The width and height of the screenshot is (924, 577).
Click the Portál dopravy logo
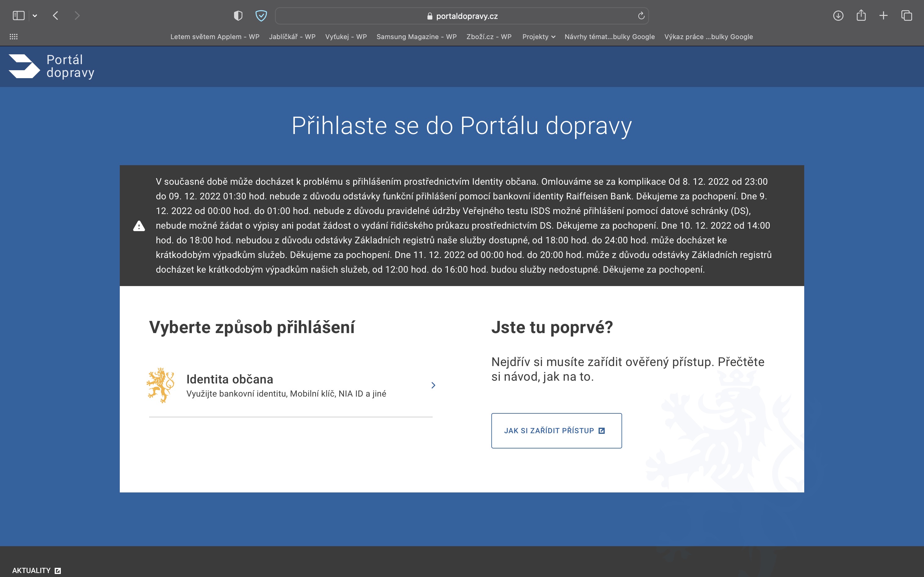(x=51, y=67)
